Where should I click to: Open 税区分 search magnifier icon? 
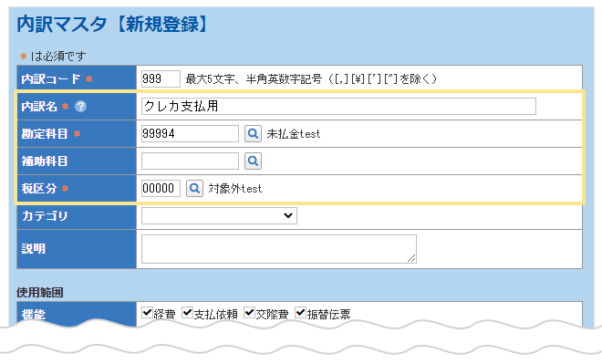pos(194,188)
